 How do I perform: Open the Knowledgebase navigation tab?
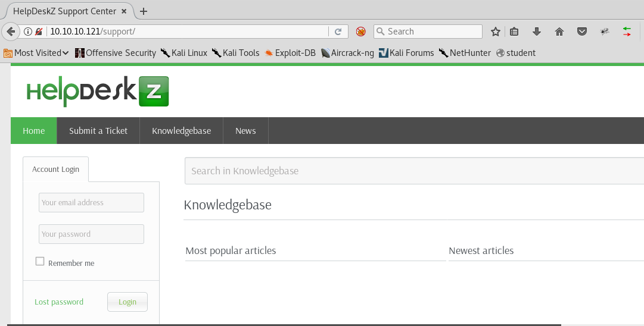click(181, 131)
